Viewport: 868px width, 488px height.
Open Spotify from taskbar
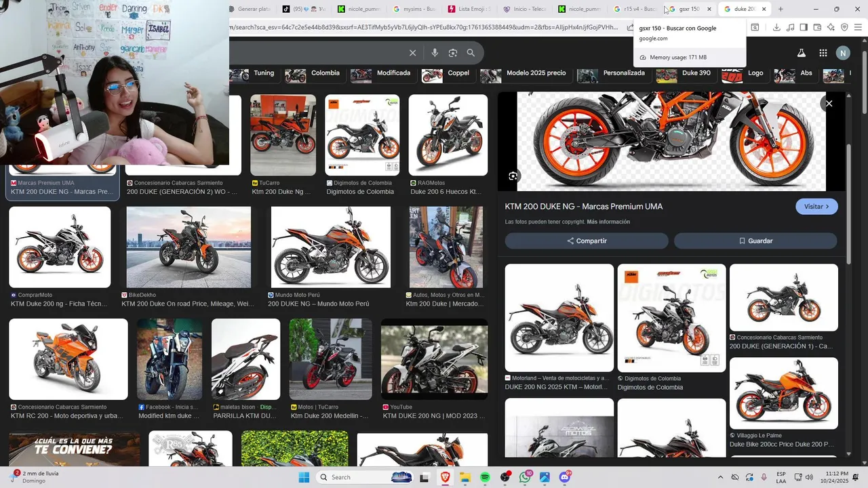[x=485, y=477]
